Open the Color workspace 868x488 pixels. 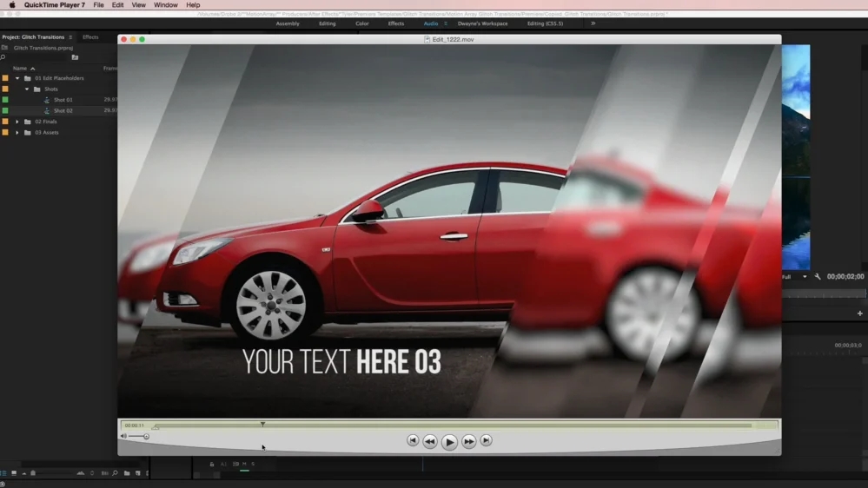click(361, 23)
